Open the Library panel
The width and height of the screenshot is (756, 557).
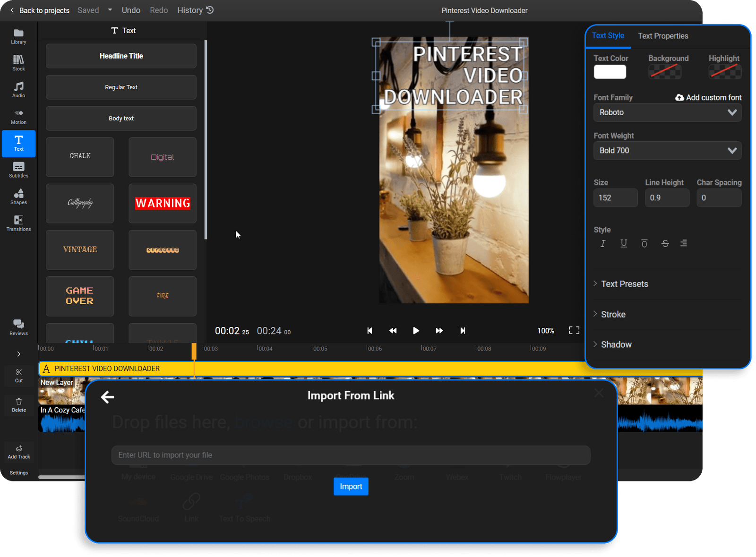(18, 36)
